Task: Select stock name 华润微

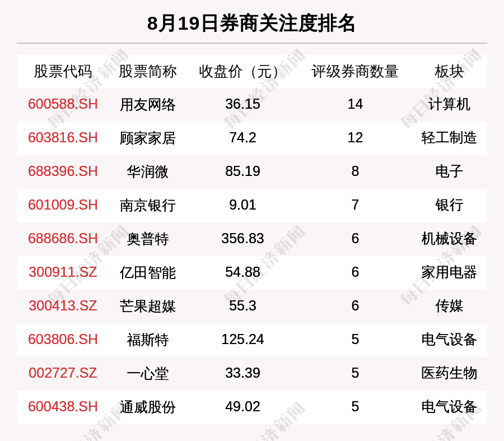Action: [x=147, y=172]
